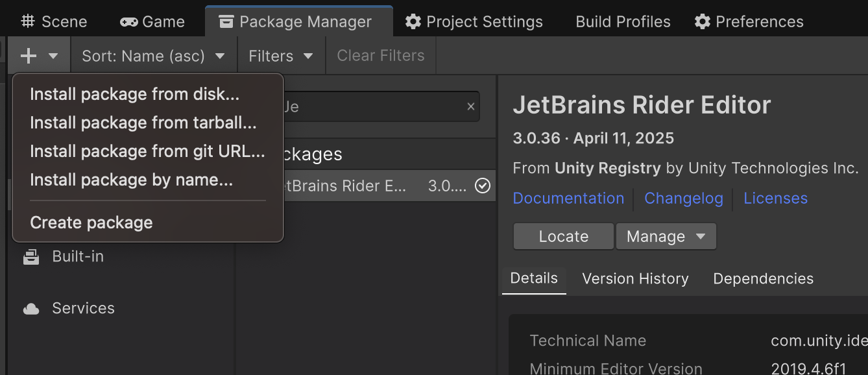Click Create package menu entry
Image resolution: width=868 pixels, height=375 pixels.
[91, 223]
